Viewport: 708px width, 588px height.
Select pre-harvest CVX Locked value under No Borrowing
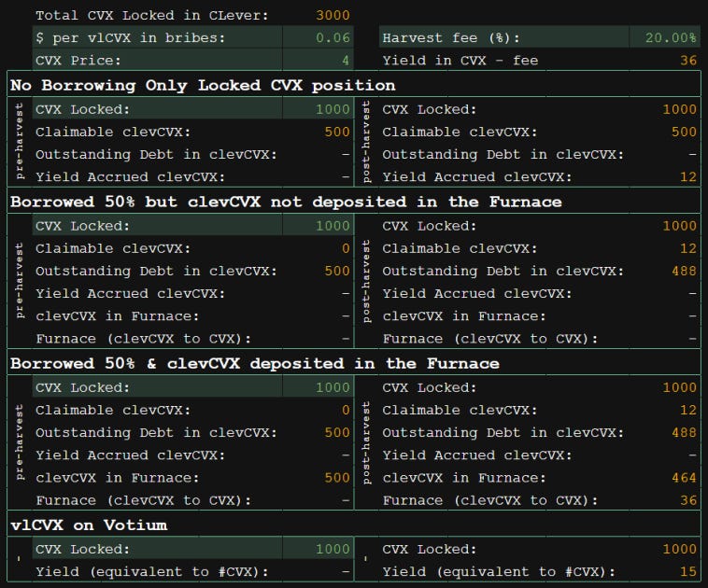pos(333,109)
